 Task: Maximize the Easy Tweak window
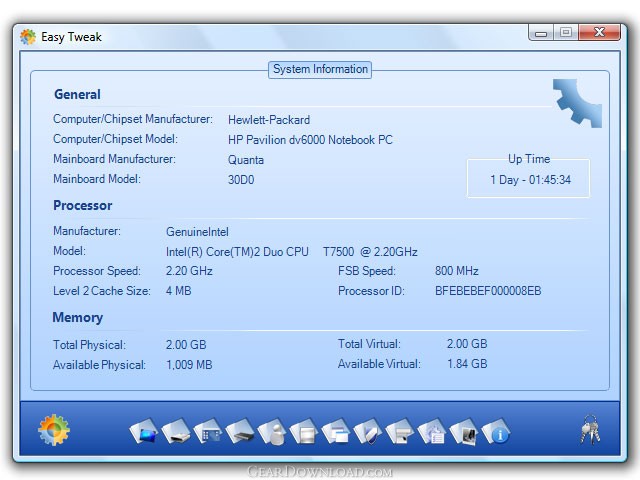click(566, 33)
